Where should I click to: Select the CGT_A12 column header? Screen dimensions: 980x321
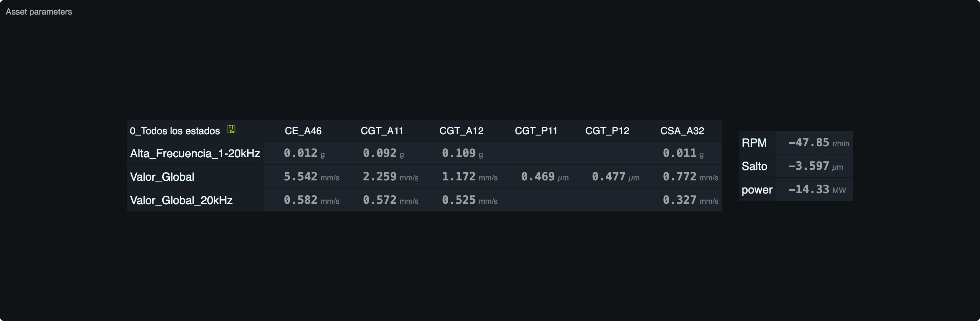pos(462,131)
